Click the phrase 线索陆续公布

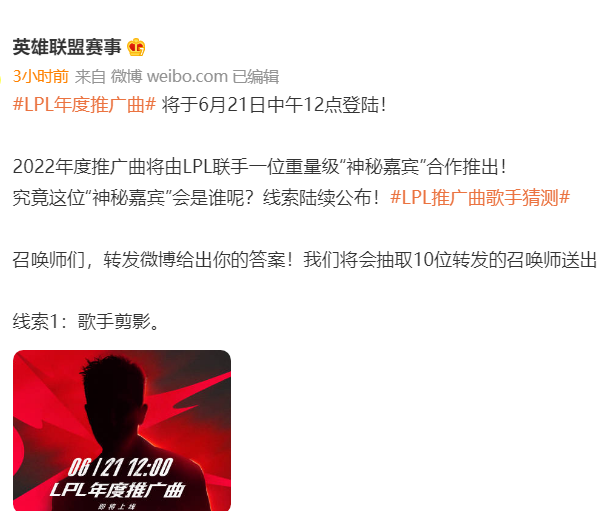pos(321,198)
